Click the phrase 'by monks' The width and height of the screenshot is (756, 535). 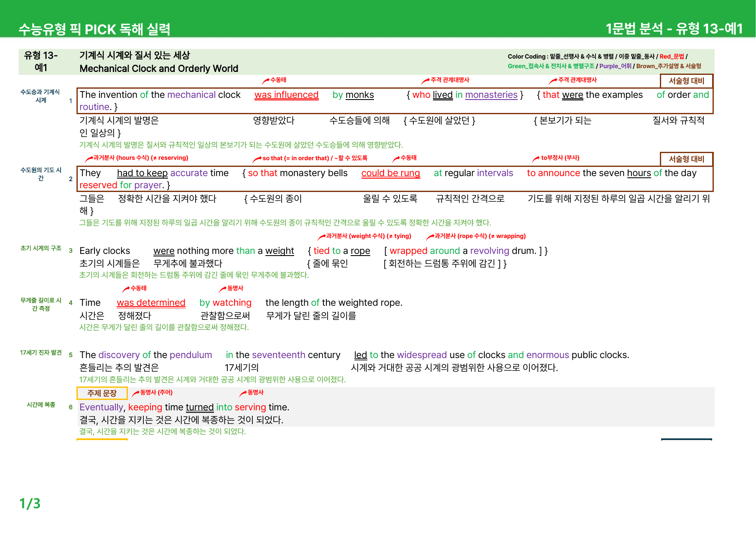pyautogui.click(x=353, y=95)
